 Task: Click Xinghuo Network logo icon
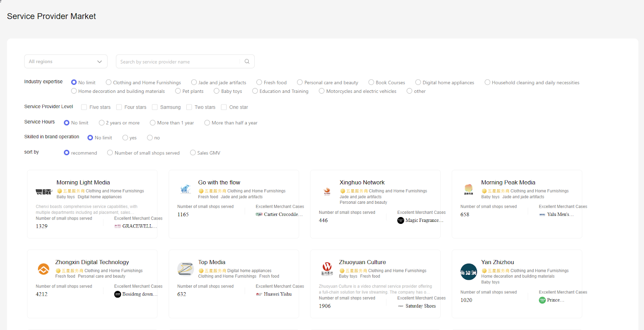[327, 192]
